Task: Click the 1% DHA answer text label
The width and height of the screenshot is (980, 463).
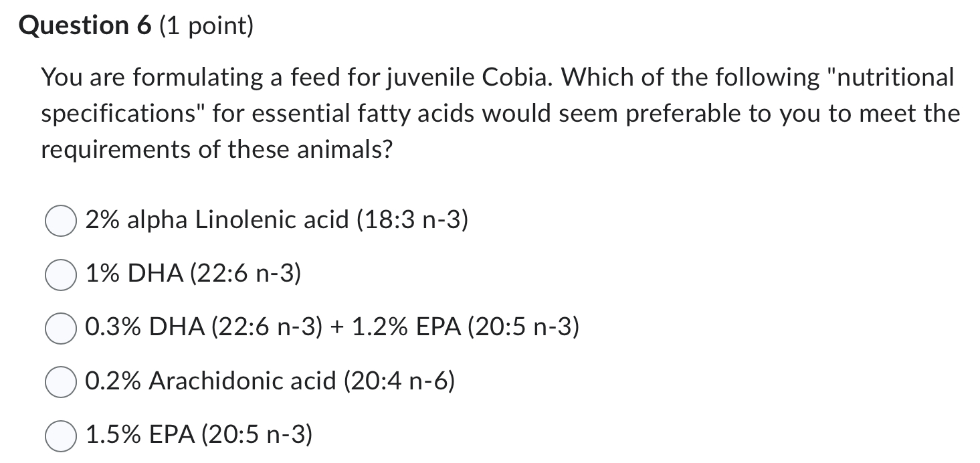Action: click(194, 272)
